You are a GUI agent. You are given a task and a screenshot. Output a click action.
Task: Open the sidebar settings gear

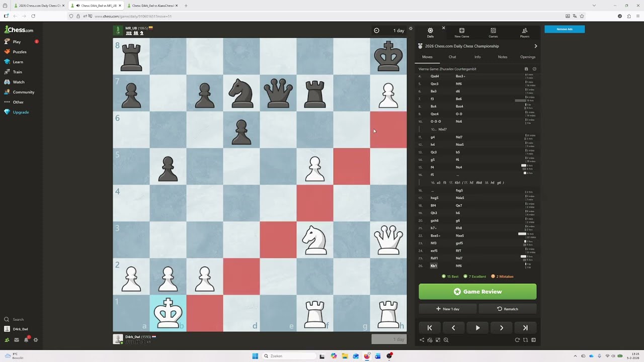(36, 340)
